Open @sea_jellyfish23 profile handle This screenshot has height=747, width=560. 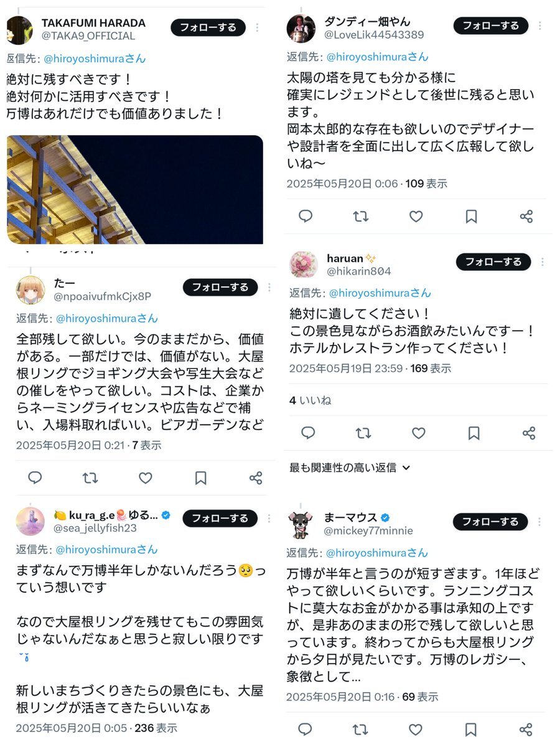click(x=95, y=529)
